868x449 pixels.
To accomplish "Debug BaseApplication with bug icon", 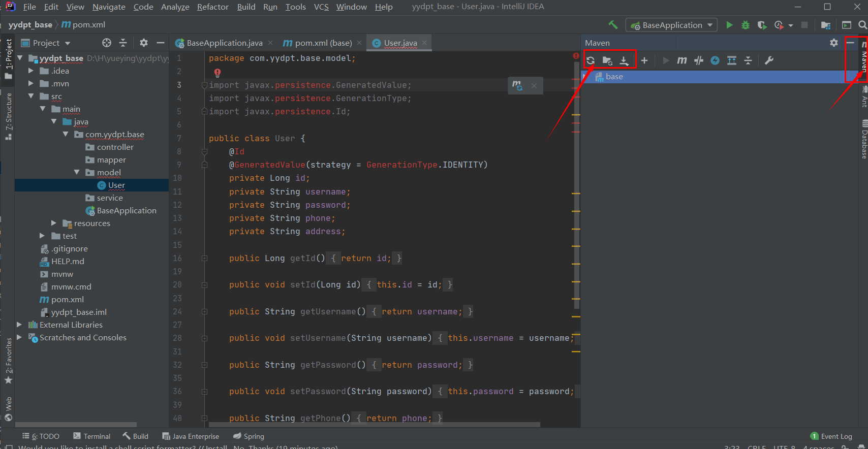I will [x=746, y=25].
